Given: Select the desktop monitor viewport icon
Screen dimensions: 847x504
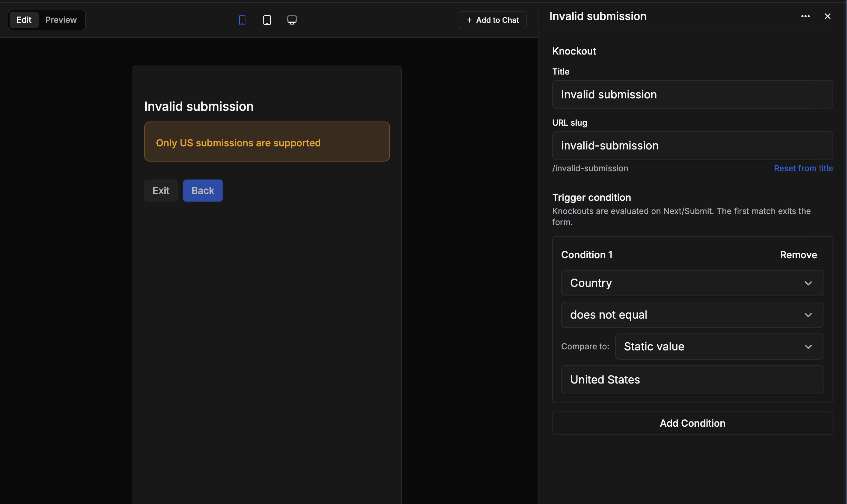Looking at the screenshot, I should (x=292, y=20).
